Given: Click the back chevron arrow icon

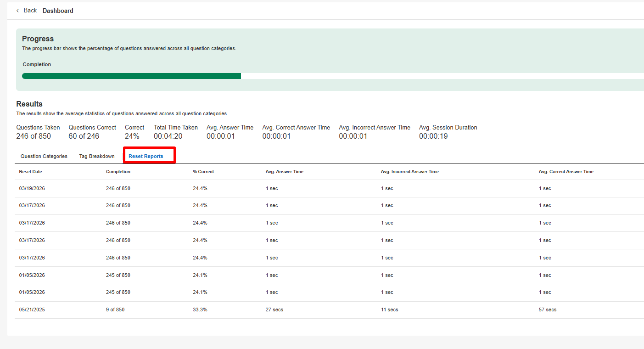Looking at the screenshot, I should pos(18,11).
